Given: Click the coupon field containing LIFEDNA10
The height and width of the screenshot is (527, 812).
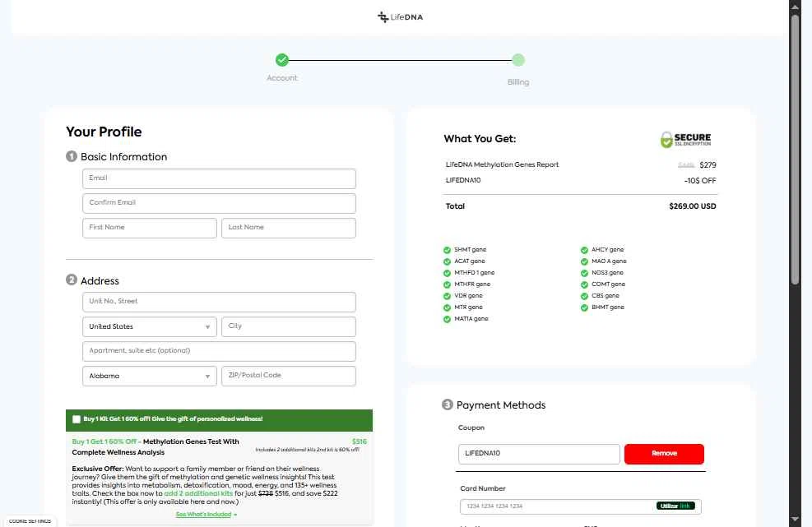Looking at the screenshot, I should (539, 454).
